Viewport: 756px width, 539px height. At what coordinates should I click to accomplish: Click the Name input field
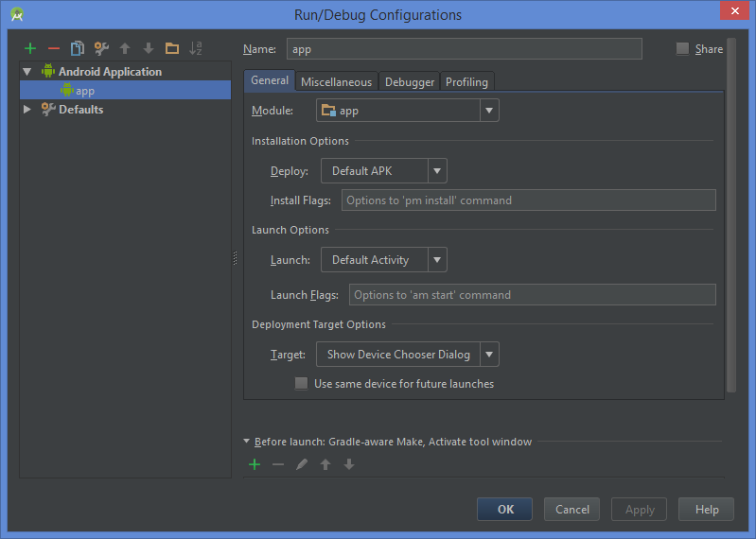tap(465, 48)
